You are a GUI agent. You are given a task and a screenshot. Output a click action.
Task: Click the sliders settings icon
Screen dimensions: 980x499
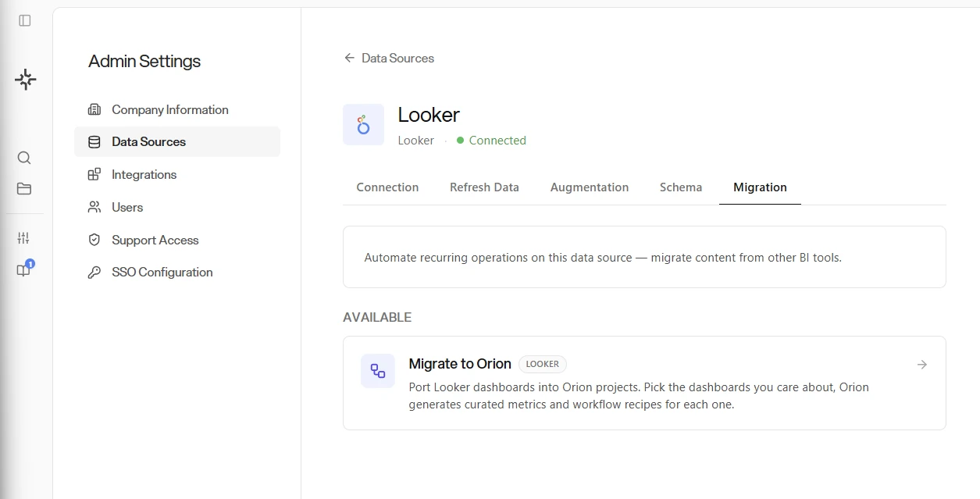[24, 238]
